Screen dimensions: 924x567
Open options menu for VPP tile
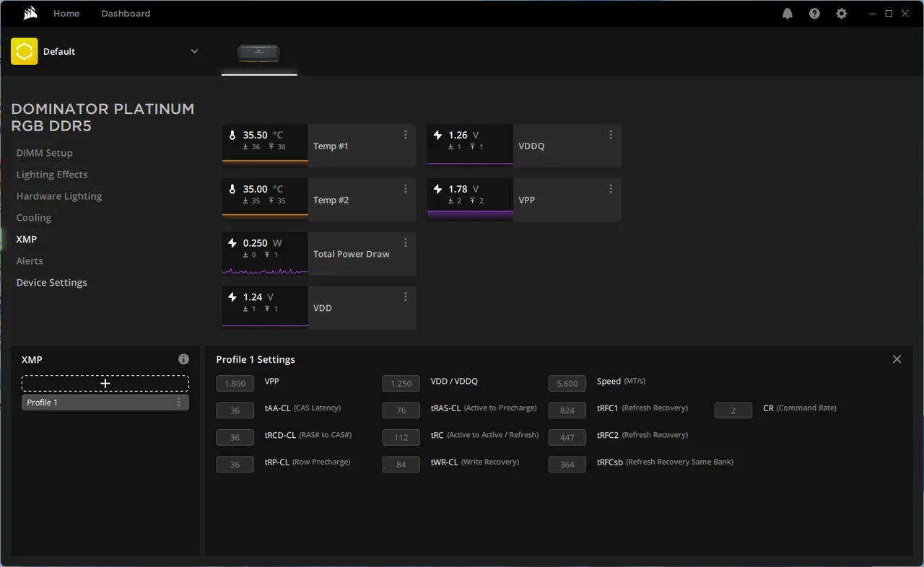(611, 189)
